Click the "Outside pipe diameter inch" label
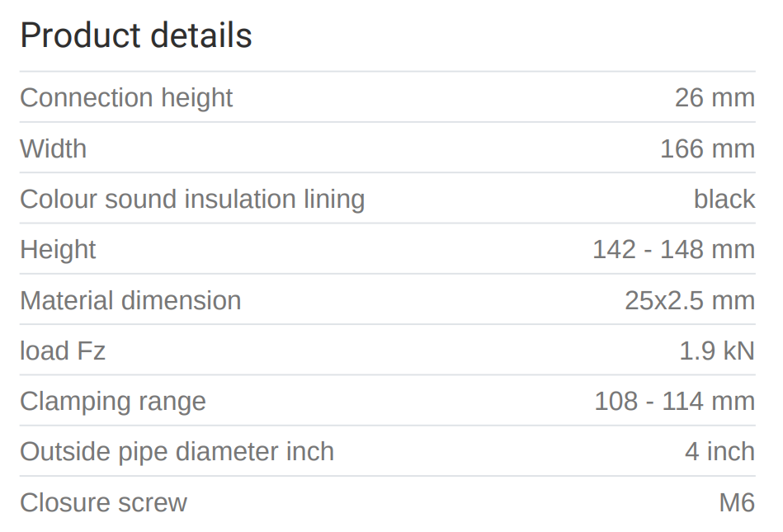 [177, 451]
